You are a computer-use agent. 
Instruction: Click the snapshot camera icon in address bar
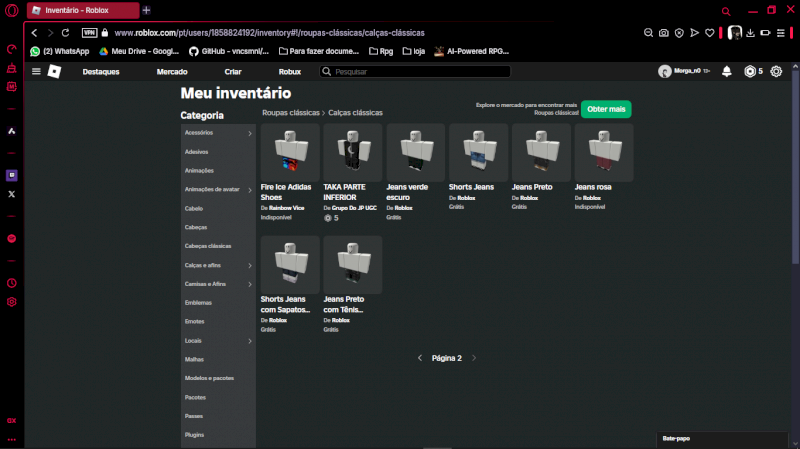pos(663,33)
